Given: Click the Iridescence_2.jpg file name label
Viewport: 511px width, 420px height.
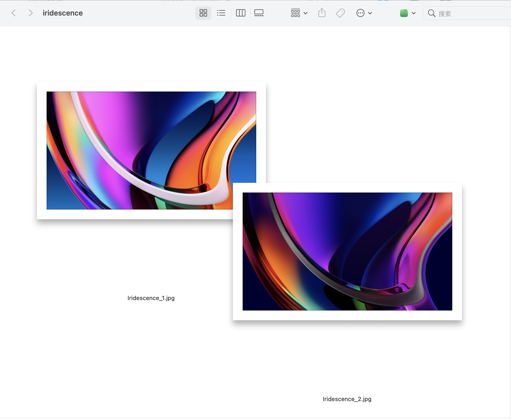Looking at the screenshot, I should [347, 399].
